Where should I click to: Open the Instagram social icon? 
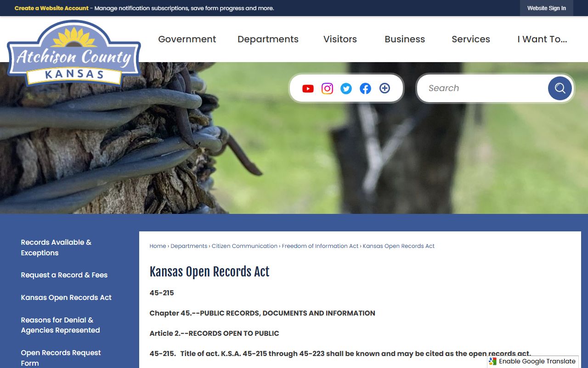pyautogui.click(x=327, y=88)
